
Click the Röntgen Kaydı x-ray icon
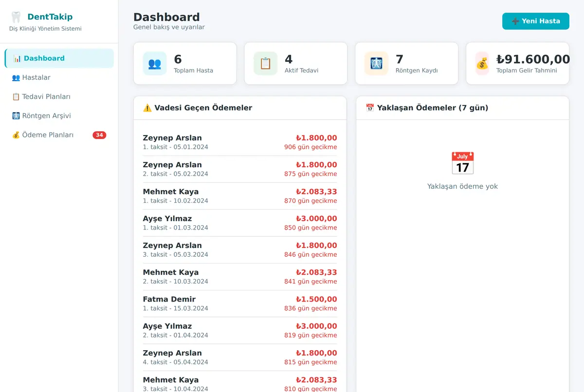coord(377,63)
